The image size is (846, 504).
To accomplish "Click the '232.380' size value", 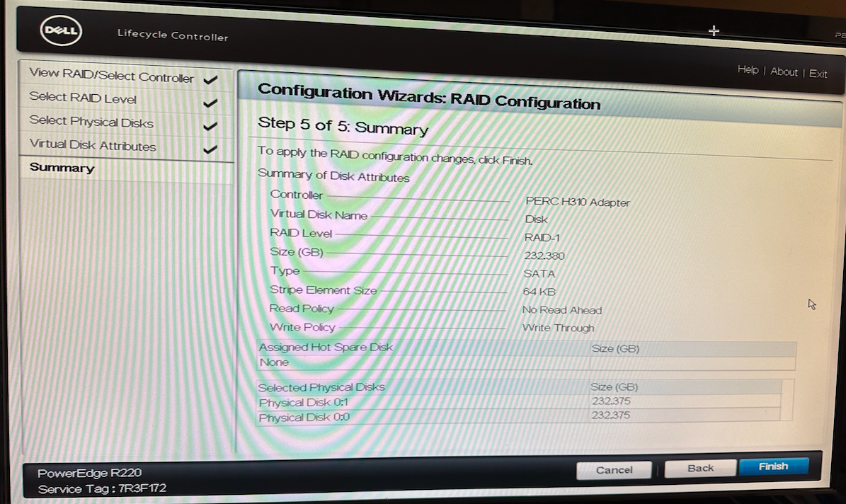I will [x=544, y=256].
